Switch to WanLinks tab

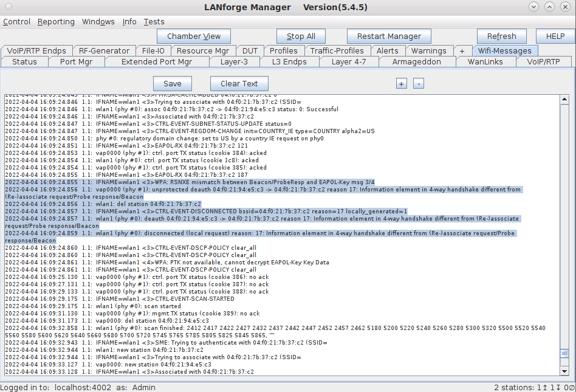(x=485, y=62)
